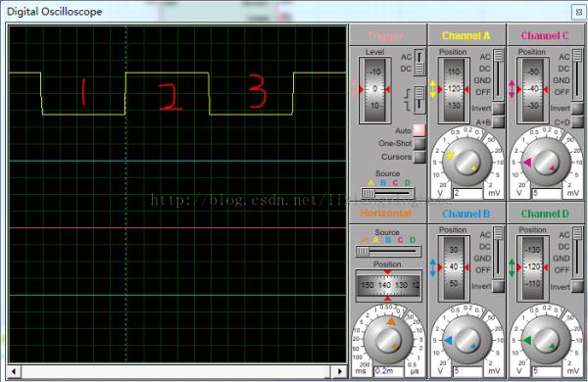Click Channel A volts-per-division rotary knob
588x382 pixels.
tap(466, 162)
